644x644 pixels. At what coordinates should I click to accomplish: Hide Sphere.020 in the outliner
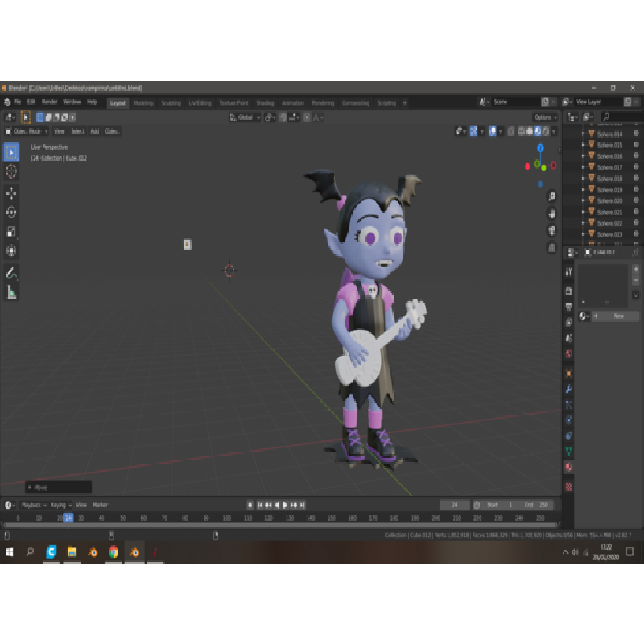[636, 200]
